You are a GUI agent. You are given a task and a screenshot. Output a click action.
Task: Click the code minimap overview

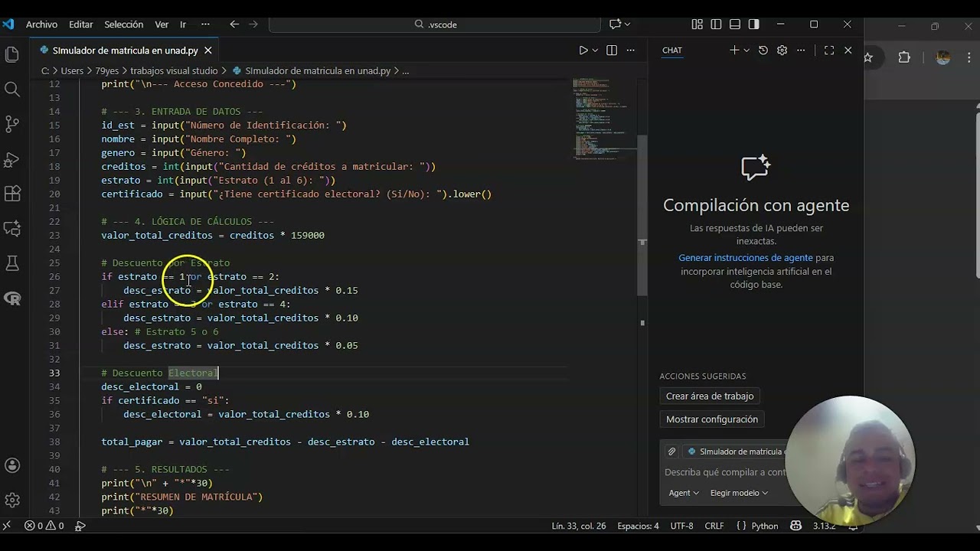[x=603, y=119]
